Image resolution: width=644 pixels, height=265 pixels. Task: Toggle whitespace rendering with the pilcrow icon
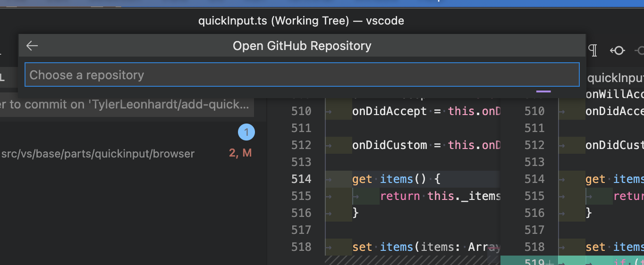[x=593, y=50]
